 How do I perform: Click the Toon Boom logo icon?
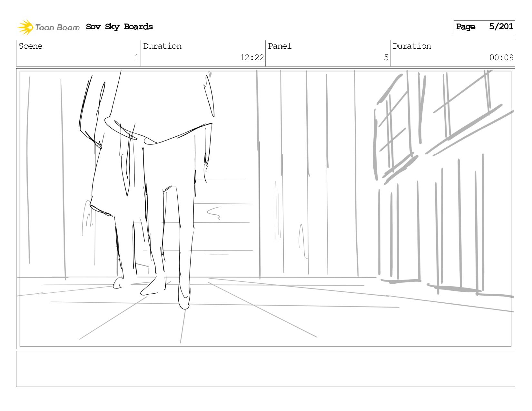pos(25,27)
